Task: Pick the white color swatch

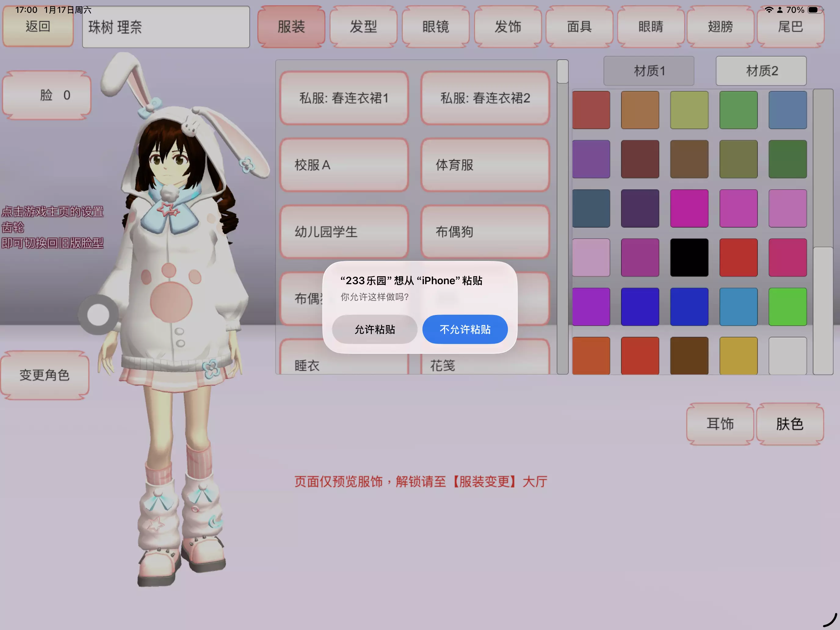Action: click(x=787, y=356)
